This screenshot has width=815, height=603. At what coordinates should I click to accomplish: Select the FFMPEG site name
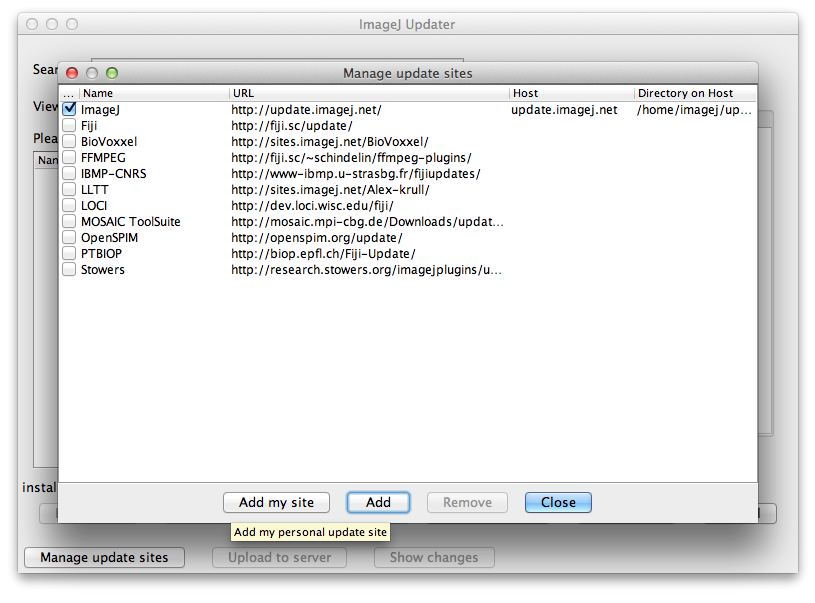pyautogui.click(x=103, y=158)
